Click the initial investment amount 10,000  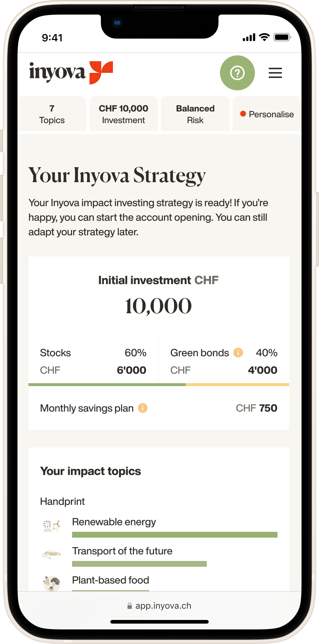point(158,306)
